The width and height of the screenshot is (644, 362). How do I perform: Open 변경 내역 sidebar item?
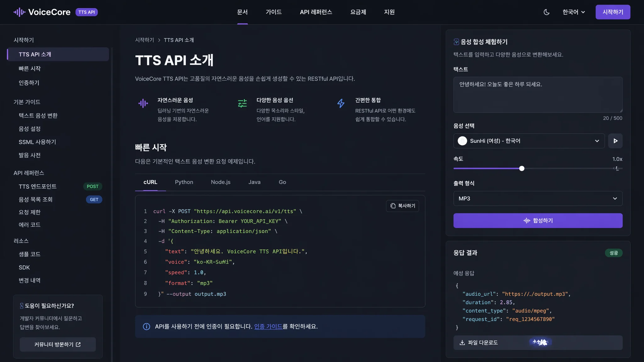pos(30,280)
